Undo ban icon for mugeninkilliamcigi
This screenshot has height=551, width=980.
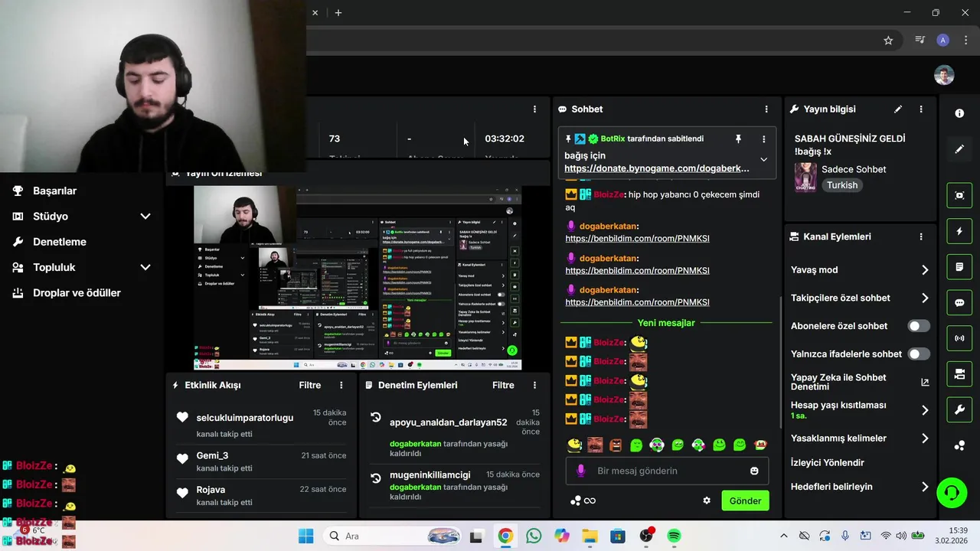coord(376,478)
